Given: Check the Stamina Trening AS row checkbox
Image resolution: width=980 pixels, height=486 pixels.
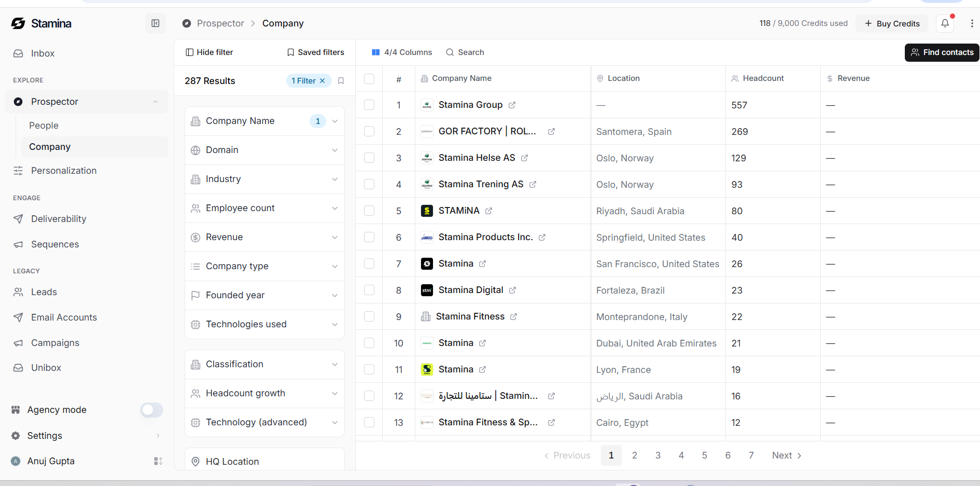Looking at the screenshot, I should (x=369, y=185).
